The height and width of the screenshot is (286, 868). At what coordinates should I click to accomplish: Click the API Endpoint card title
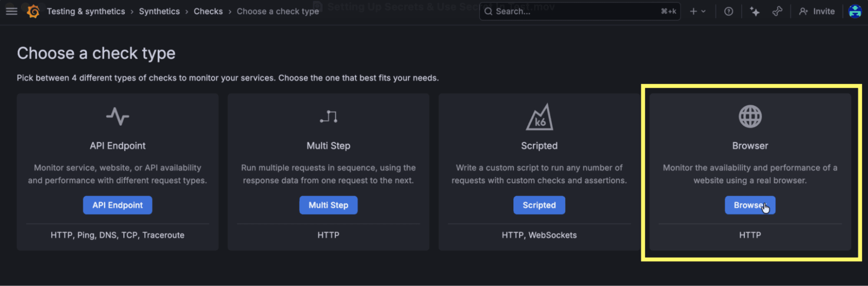click(x=118, y=146)
